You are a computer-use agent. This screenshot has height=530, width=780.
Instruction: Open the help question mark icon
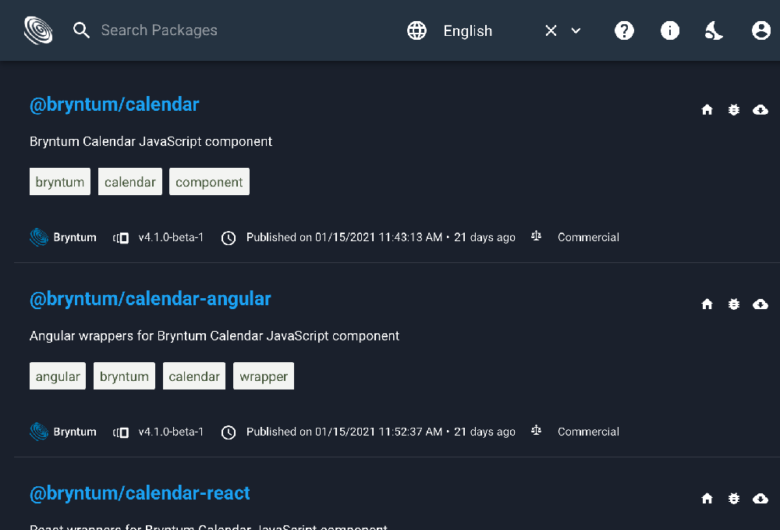(x=624, y=31)
